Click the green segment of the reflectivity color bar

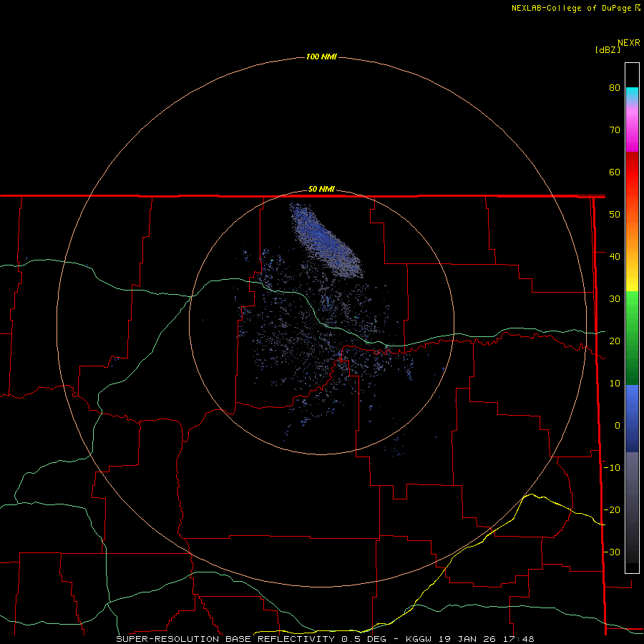point(632,338)
